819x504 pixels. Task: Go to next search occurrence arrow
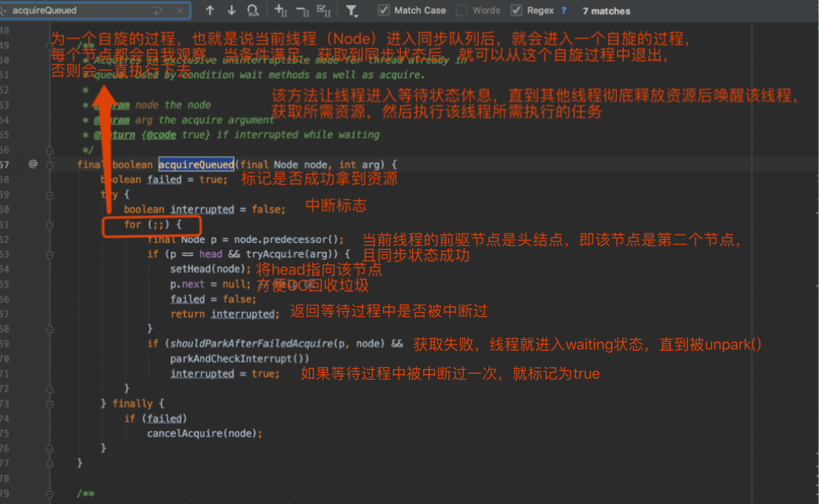(232, 10)
